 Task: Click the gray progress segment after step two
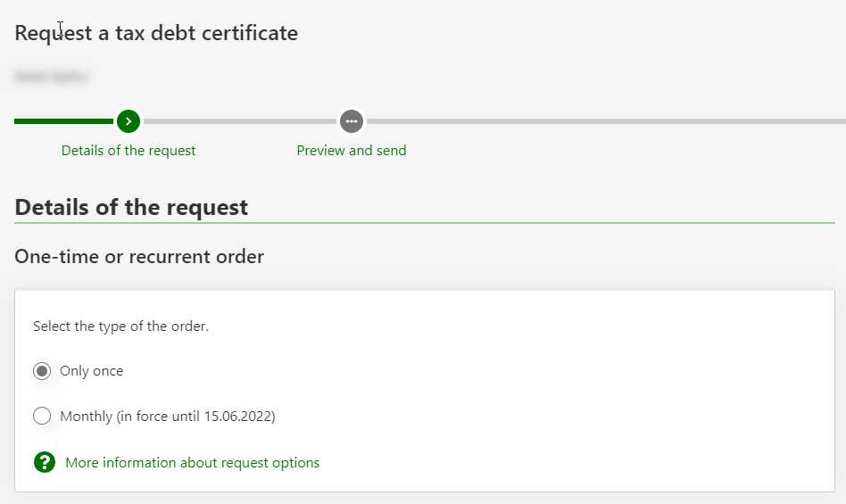[607, 120]
